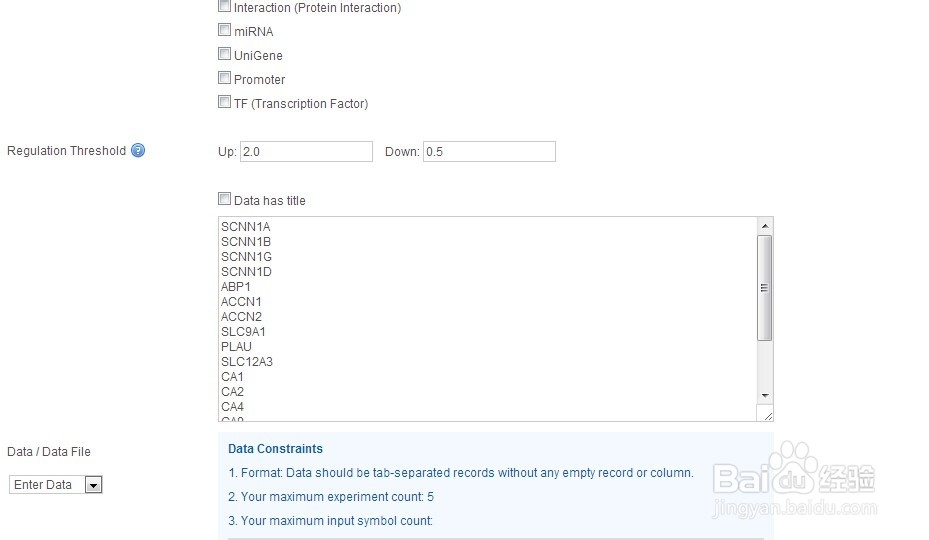Select the Promoter checkbox
Screen dimensions: 929x540
(224, 78)
